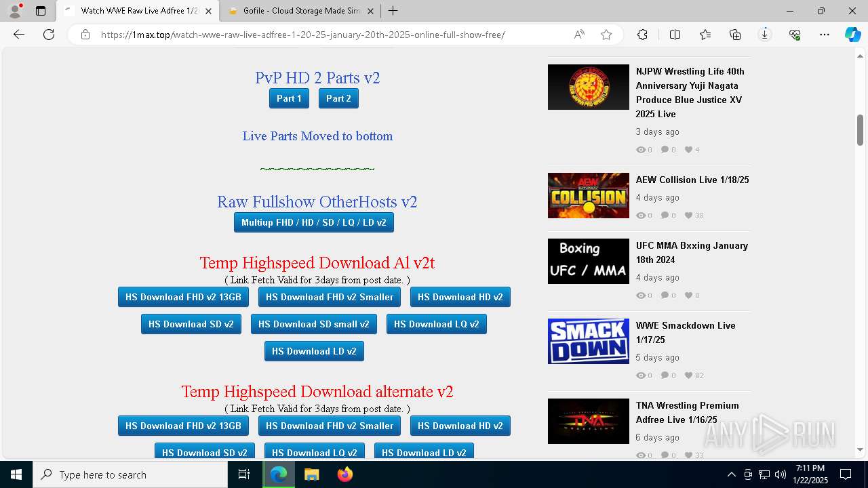Open the notification center icon
This screenshot has height=488, width=868.
point(846,474)
